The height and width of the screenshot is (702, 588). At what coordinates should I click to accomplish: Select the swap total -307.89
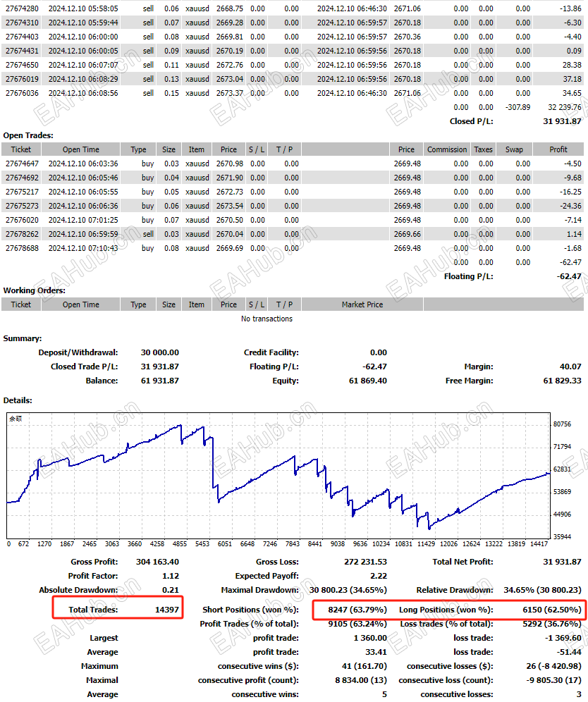[517, 107]
